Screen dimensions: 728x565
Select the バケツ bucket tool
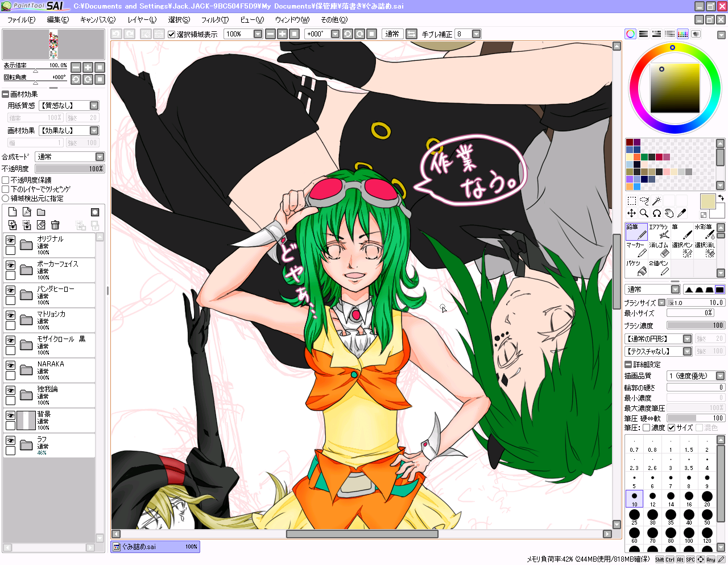pyautogui.click(x=636, y=268)
